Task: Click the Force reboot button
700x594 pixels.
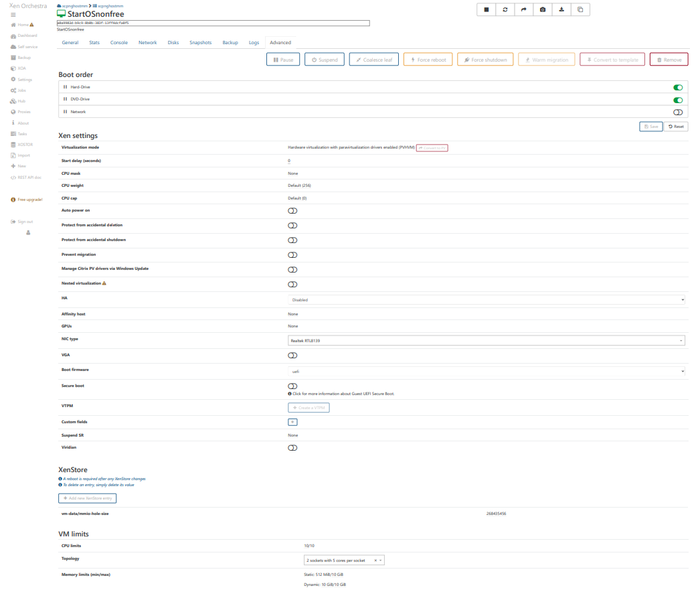Action: click(428, 60)
